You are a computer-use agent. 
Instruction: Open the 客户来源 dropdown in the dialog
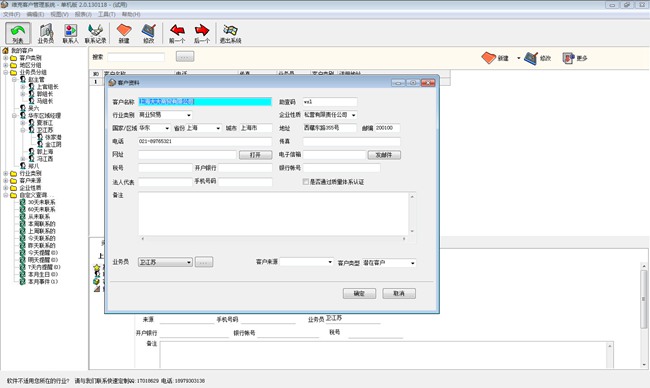point(330,262)
